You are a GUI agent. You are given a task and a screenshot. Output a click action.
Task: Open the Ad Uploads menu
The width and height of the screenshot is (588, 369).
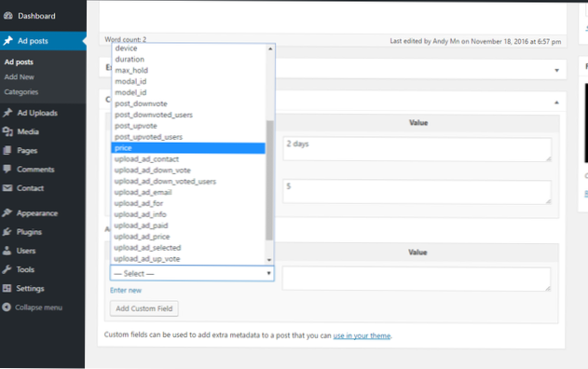pyautogui.click(x=37, y=113)
